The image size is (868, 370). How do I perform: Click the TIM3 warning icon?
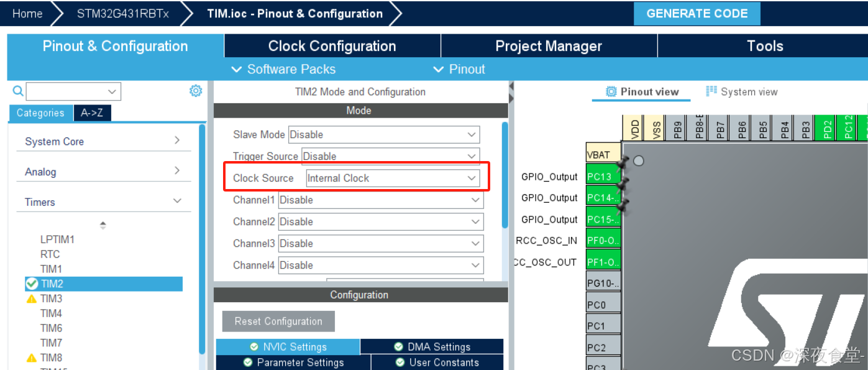click(x=32, y=299)
